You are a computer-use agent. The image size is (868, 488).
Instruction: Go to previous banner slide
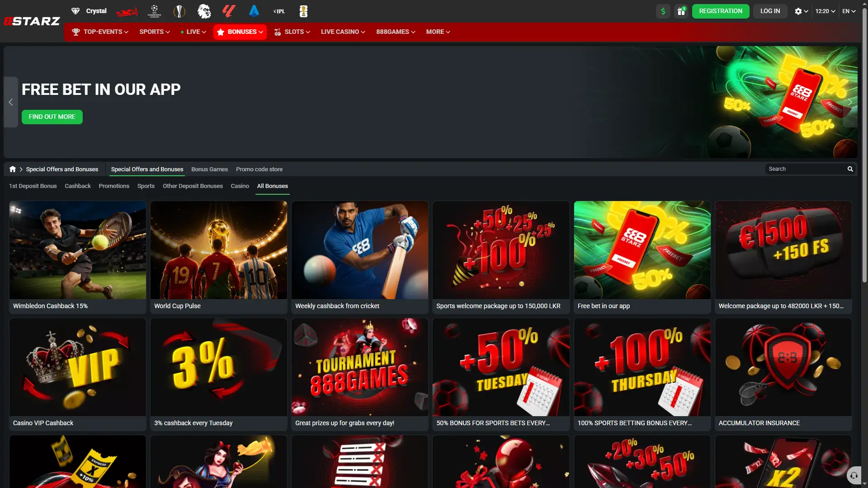click(x=11, y=102)
